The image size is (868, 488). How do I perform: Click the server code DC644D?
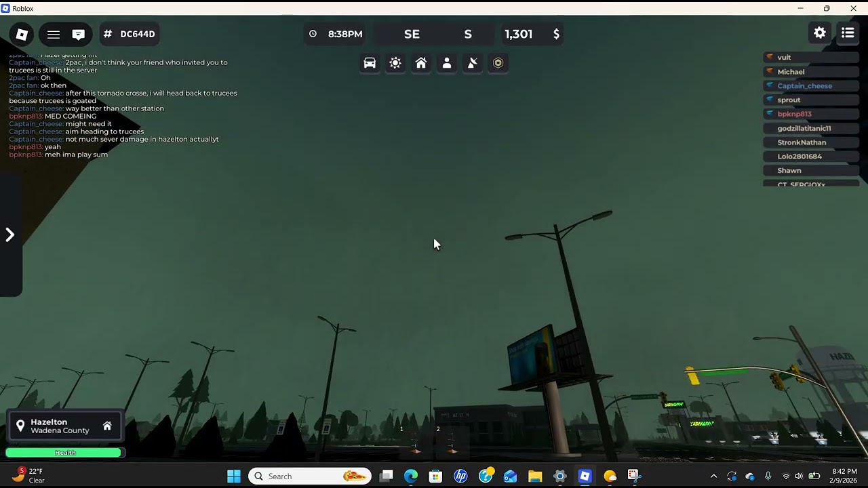coord(130,34)
